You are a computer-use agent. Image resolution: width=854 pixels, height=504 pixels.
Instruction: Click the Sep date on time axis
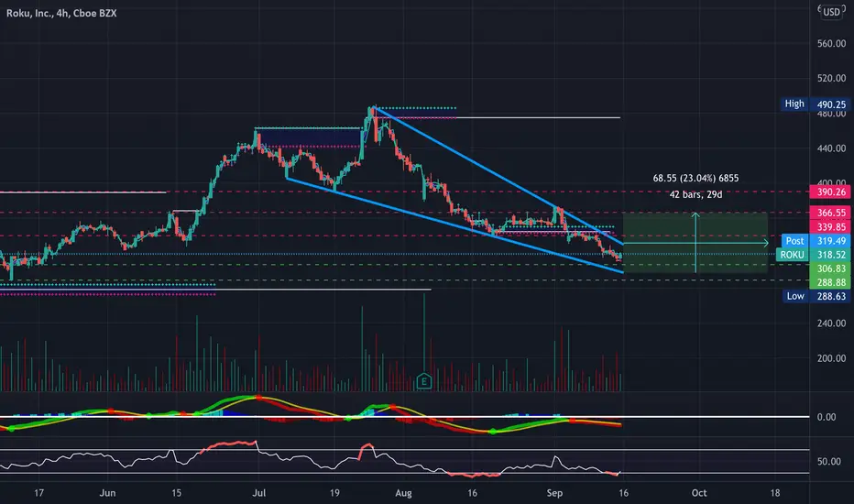pyautogui.click(x=554, y=493)
